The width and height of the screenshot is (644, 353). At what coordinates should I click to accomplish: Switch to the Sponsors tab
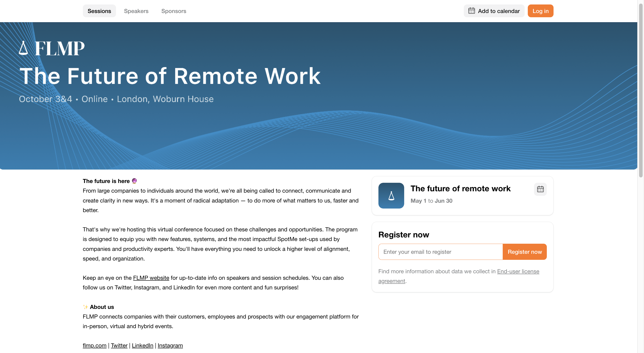pos(174,11)
